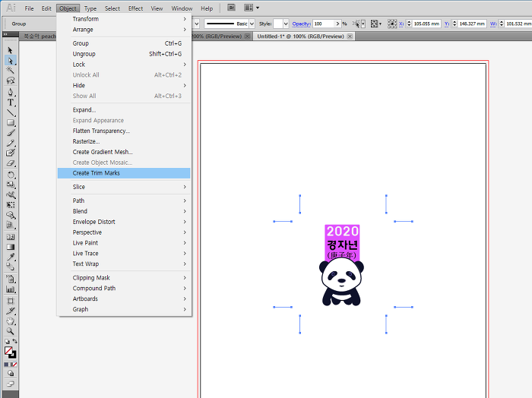532x398 pixels.
Task: Click the Opacity value input field
Action: [x=325, y=24]
